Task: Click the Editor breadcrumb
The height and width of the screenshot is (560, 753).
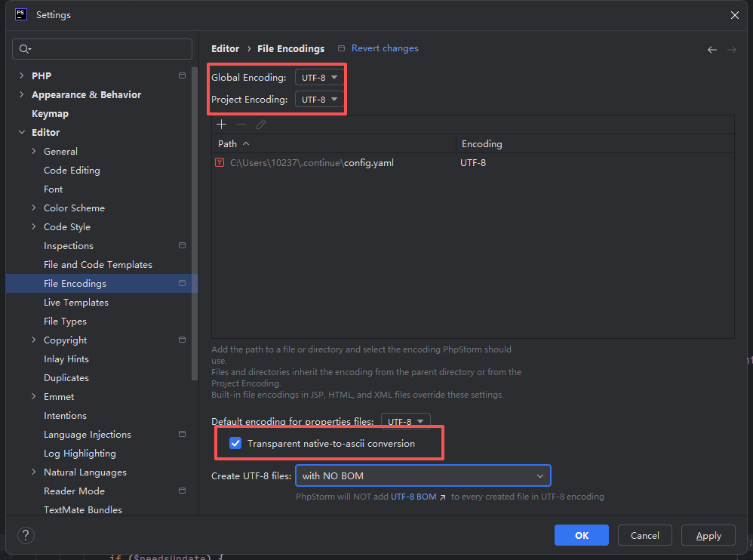Action: pos(226,48)
